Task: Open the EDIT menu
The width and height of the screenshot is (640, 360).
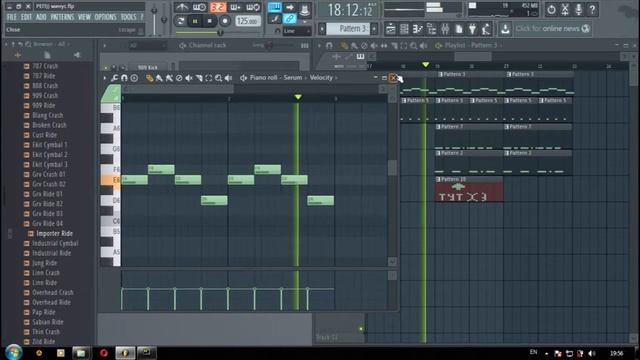Action: pyautogui.click(x=27, y=17)
